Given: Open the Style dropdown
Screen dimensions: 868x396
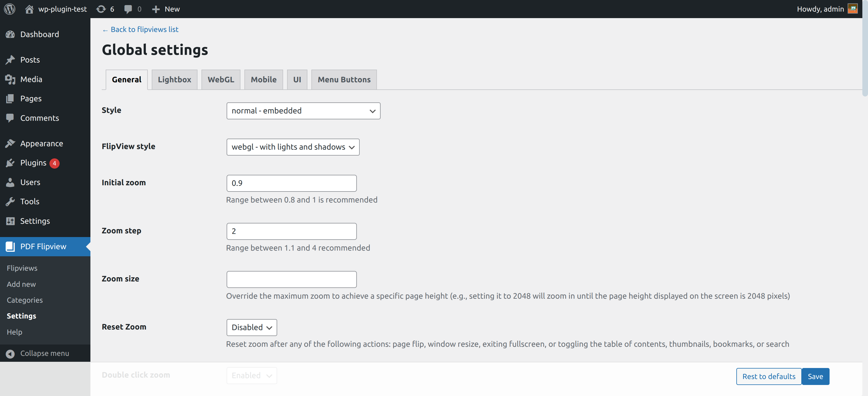Looking at the screenshot, I should click(x=303, y=111).
